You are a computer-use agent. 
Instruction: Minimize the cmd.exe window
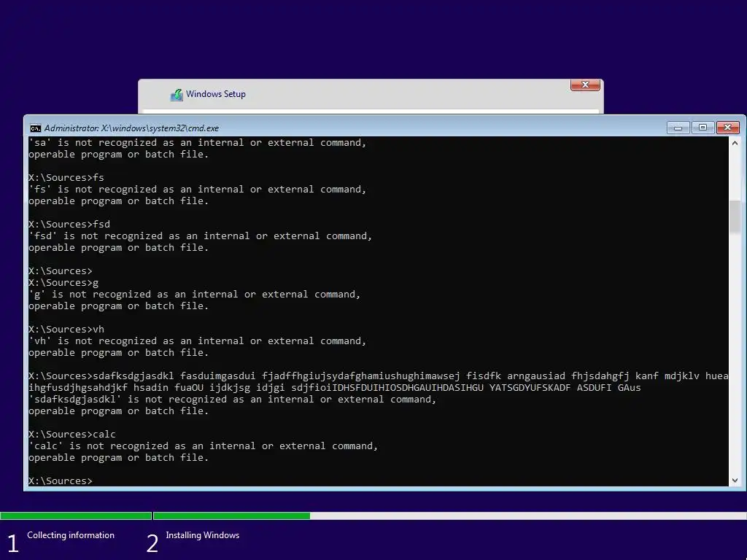[x=678, y=128]
